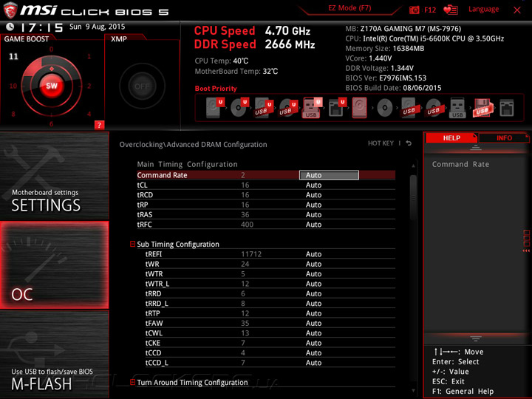Select the tRRD_L row

tap(270, 304)
